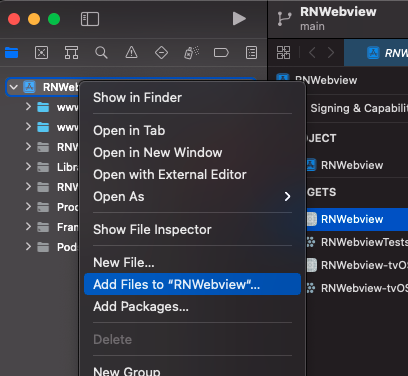Click the RNWebview title in toolbar
Screen dimensions: 408x376
point(338,12)
